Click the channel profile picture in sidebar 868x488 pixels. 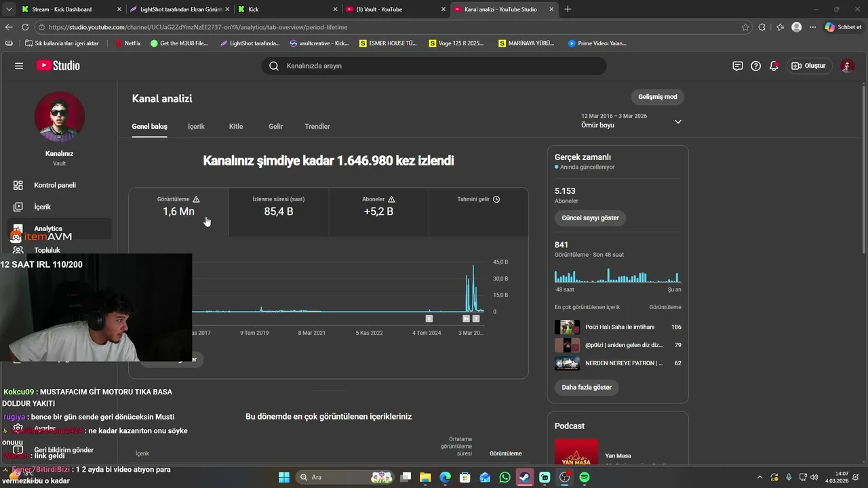pyautogui.click(x=60, y=117)
